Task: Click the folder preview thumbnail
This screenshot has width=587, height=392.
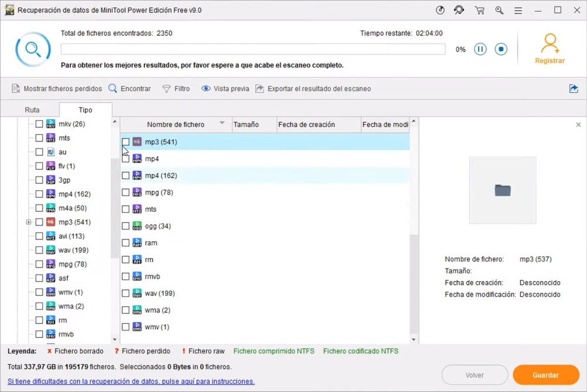Action: [502, 190]
